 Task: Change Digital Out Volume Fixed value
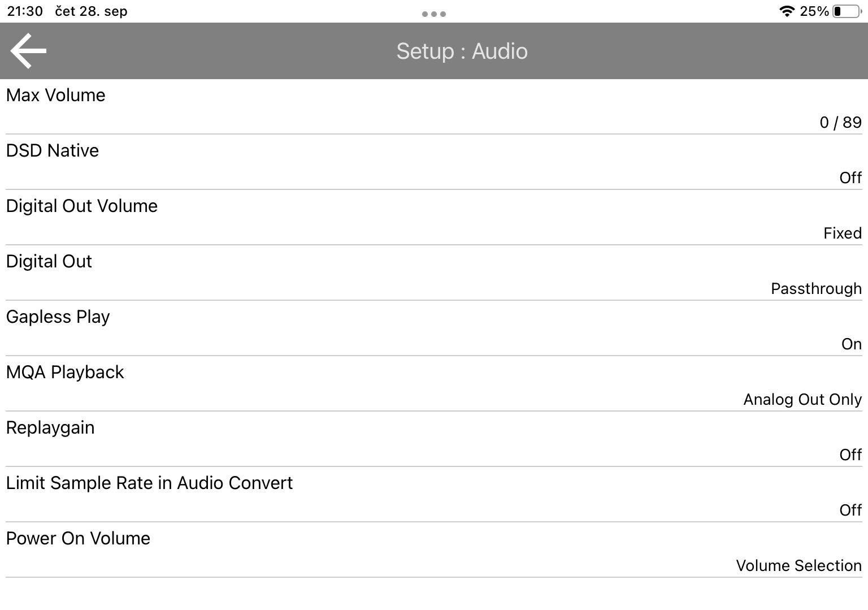coord(842,233)
